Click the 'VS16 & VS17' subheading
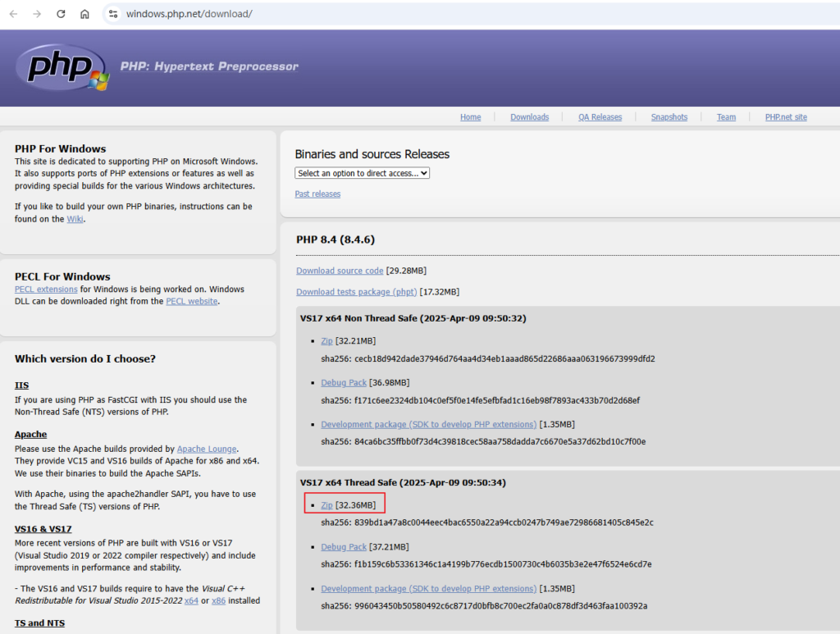This screenshot has width=840, height=634. 43,529
